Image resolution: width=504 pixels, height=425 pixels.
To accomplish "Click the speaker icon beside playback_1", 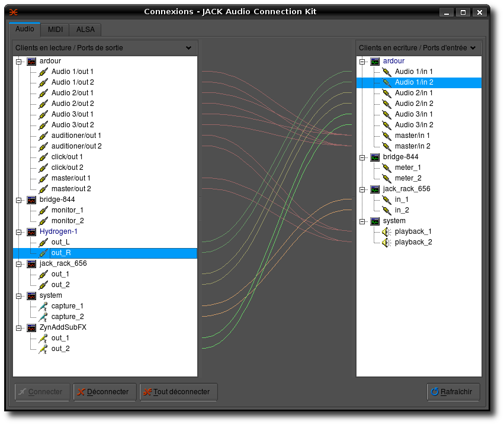I will (x=387, y=231).
